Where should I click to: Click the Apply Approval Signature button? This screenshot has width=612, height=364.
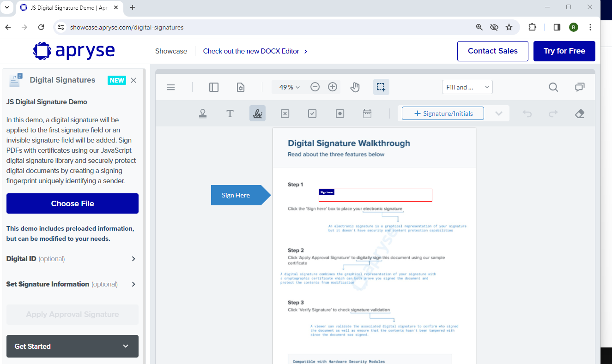[x=73, y=315]
